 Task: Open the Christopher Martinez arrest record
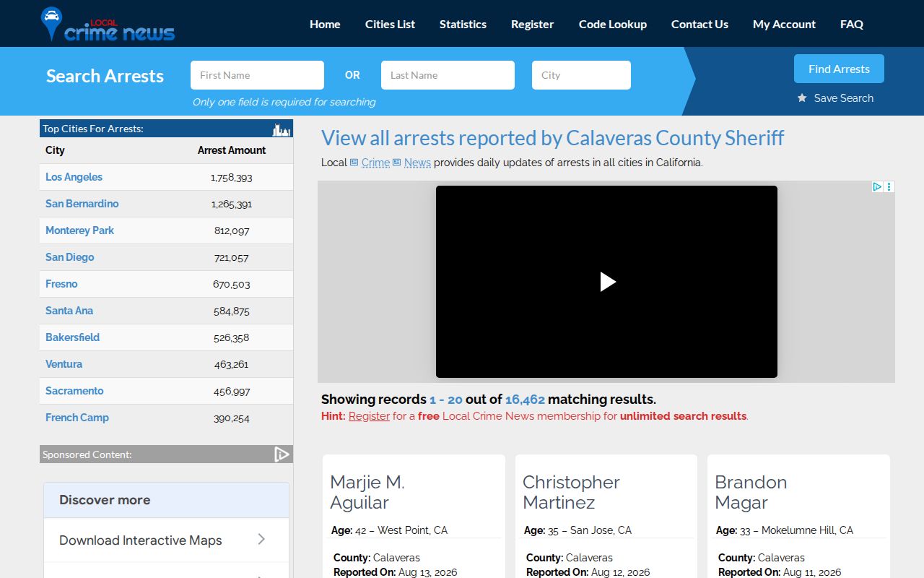pyautogui.click(x=571, y=492)
